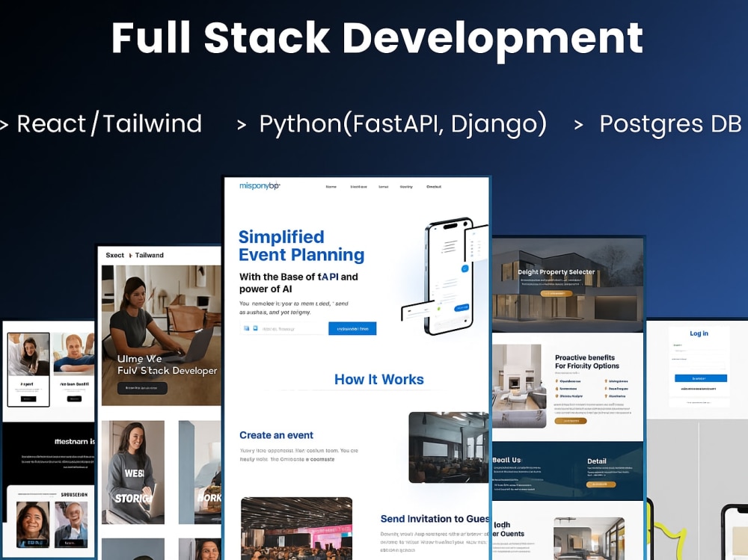Click the sign-up link below the Log in button
This screenshot has height=560, width=748.
pos(699,388)
